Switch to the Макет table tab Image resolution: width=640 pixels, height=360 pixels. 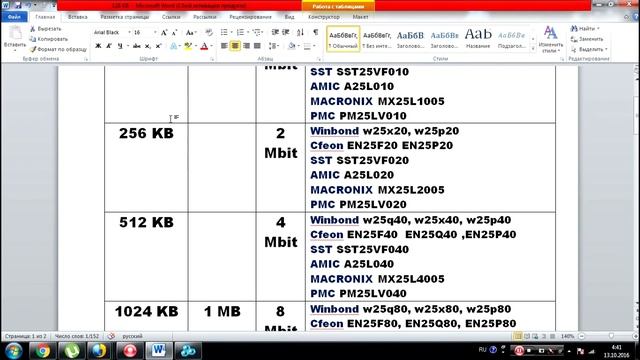(360, 17)
